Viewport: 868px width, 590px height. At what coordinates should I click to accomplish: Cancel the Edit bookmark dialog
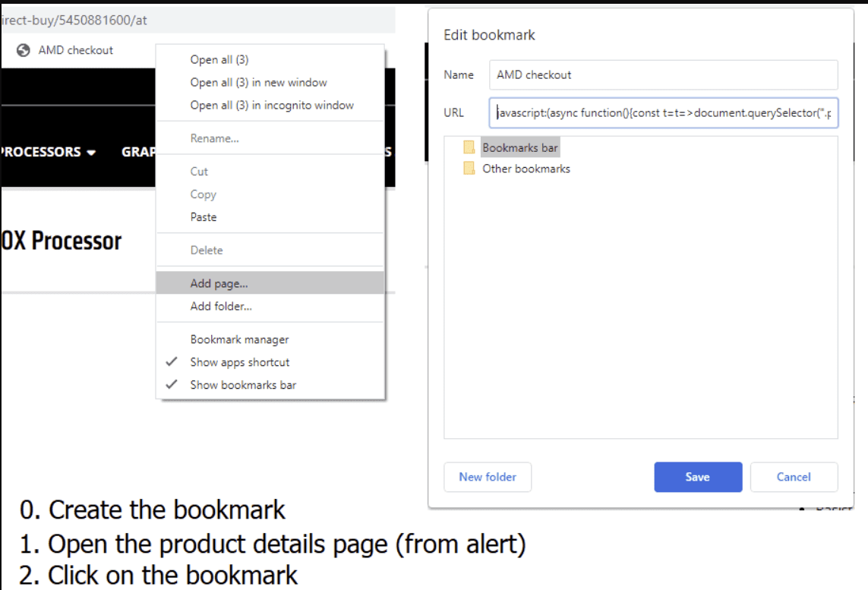click(x=794, y=477)
